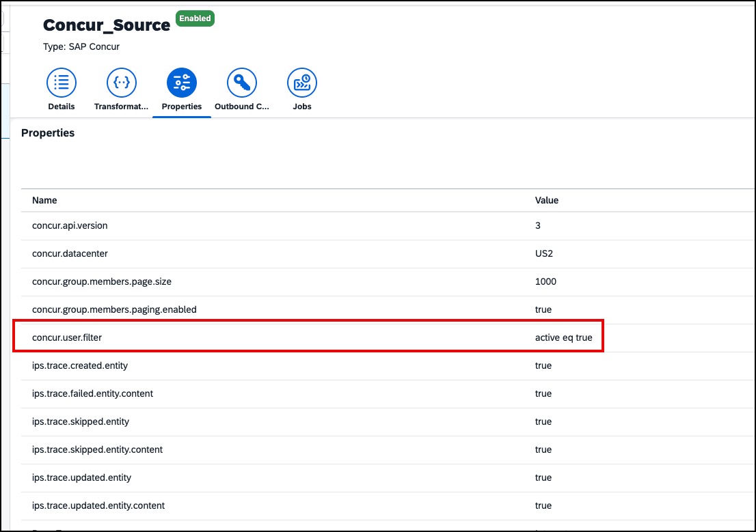
Task: Select the ips.trace.skipped.entity name
Action: pyautogui.click(x=81, y=421)
